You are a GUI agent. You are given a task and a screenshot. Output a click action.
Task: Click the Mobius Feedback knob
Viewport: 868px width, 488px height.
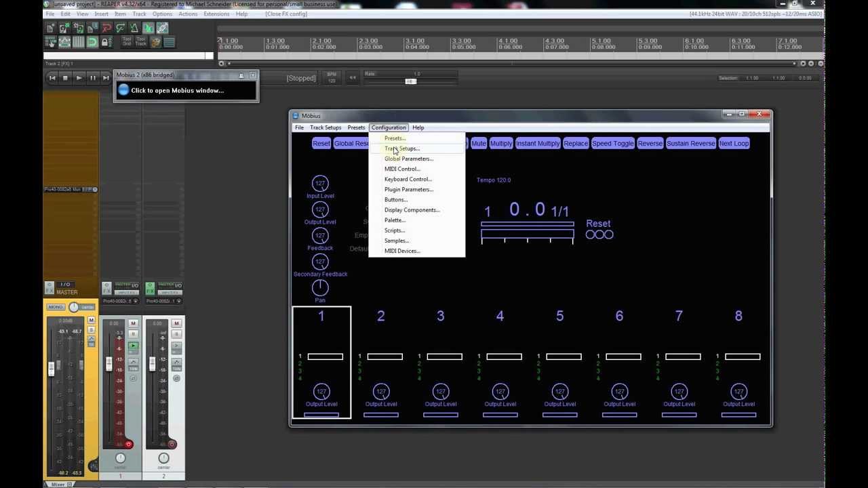(320, 235)
